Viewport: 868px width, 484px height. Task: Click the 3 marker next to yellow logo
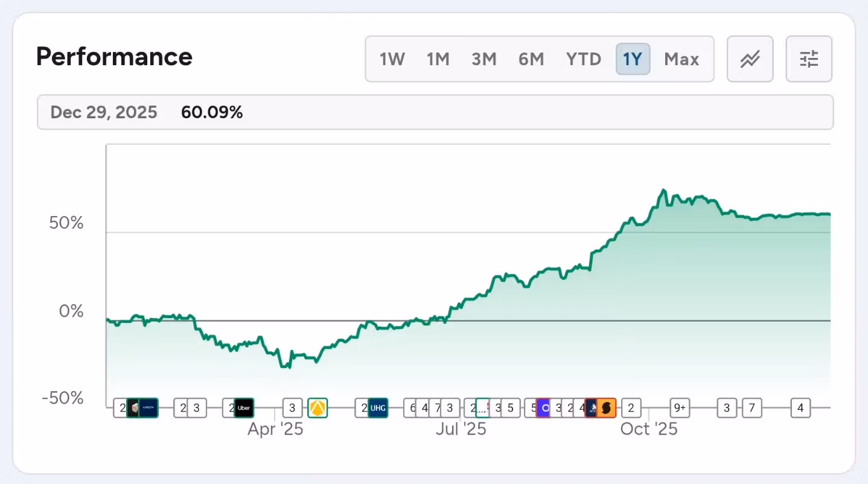pos(293,408)
